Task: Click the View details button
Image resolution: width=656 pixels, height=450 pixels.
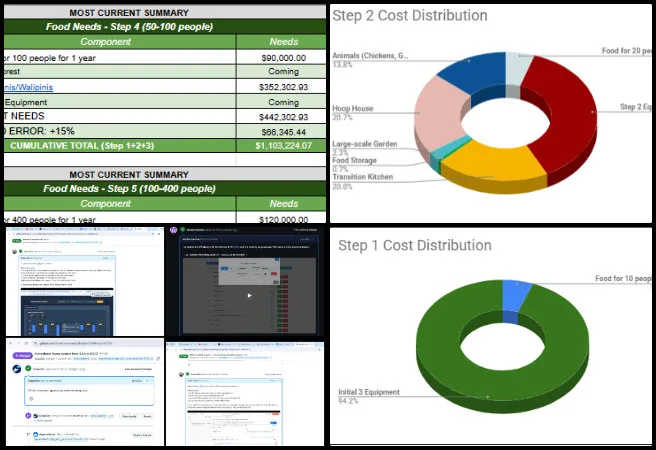Action: point(129,417)
